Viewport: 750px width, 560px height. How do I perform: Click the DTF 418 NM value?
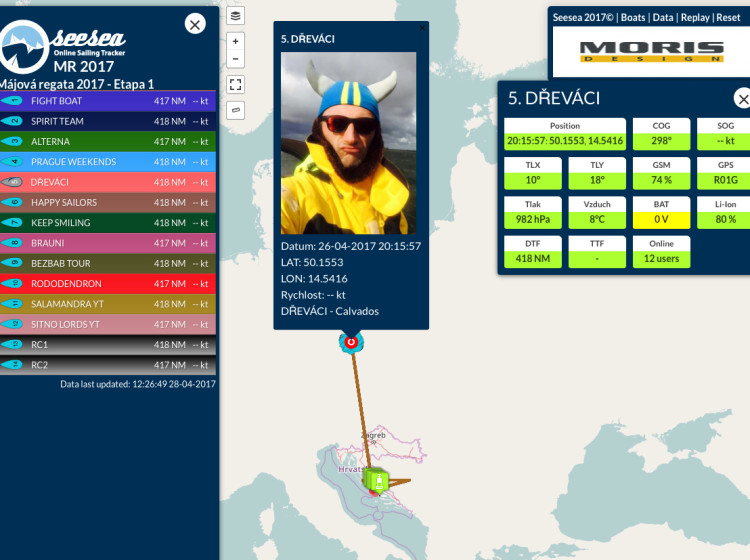click(533, 259)
